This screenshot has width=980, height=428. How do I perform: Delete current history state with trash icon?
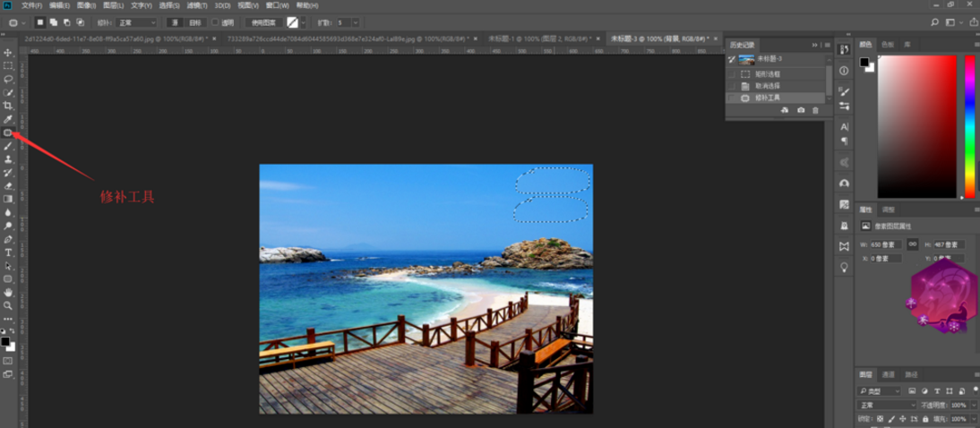[x=815, y=110]
